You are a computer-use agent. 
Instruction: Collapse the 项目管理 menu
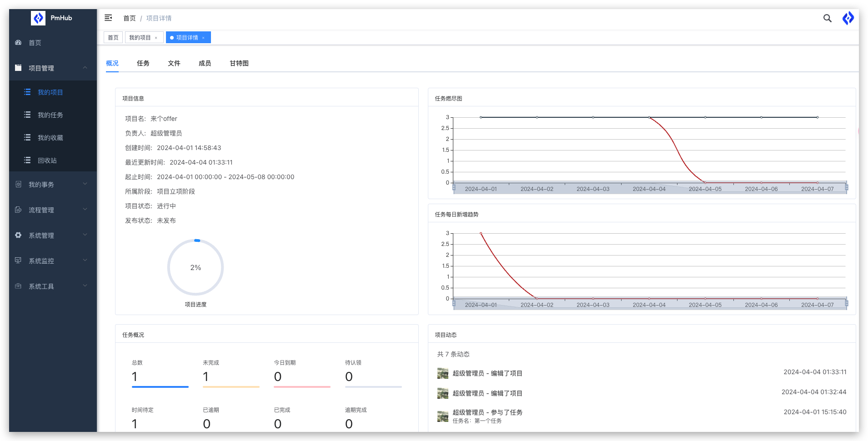tap(85, 68)
